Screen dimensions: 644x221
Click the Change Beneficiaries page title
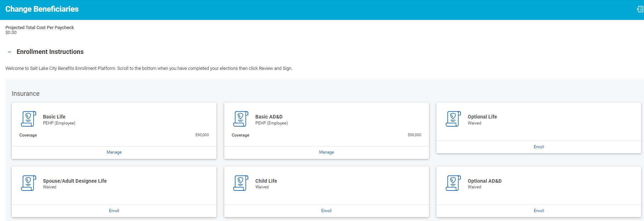coord(42,9)
